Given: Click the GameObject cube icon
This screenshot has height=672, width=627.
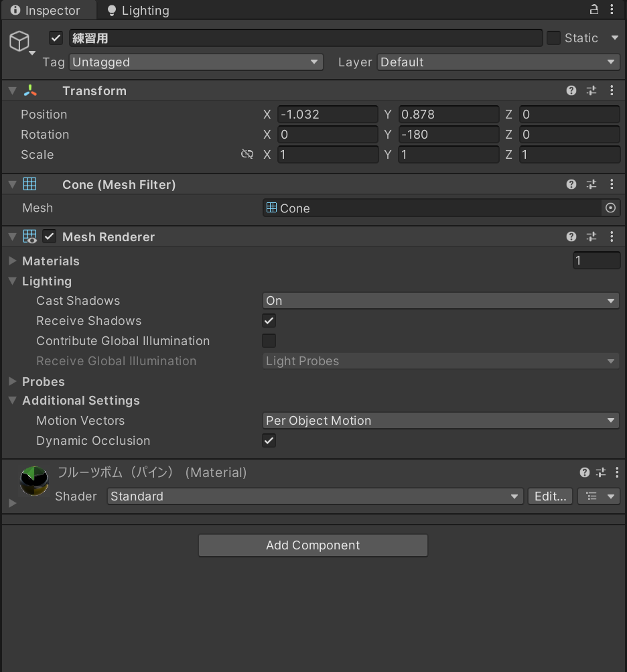Looking at the screenshot, I should pos(19,42).
